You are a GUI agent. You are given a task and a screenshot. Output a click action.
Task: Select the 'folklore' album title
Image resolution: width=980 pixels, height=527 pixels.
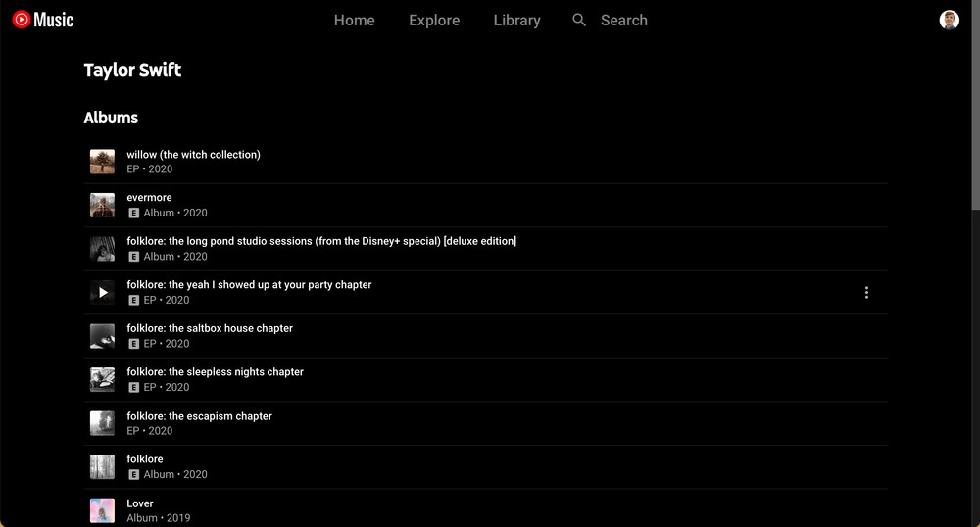(x=144, y=459)
